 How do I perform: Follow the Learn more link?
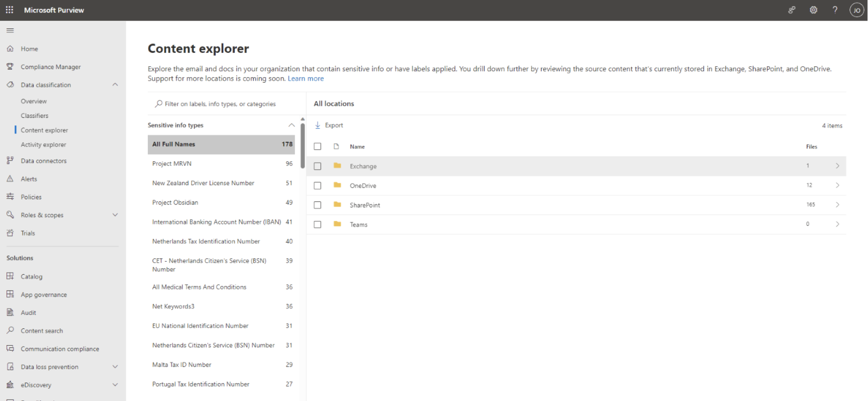coord(306,79)
